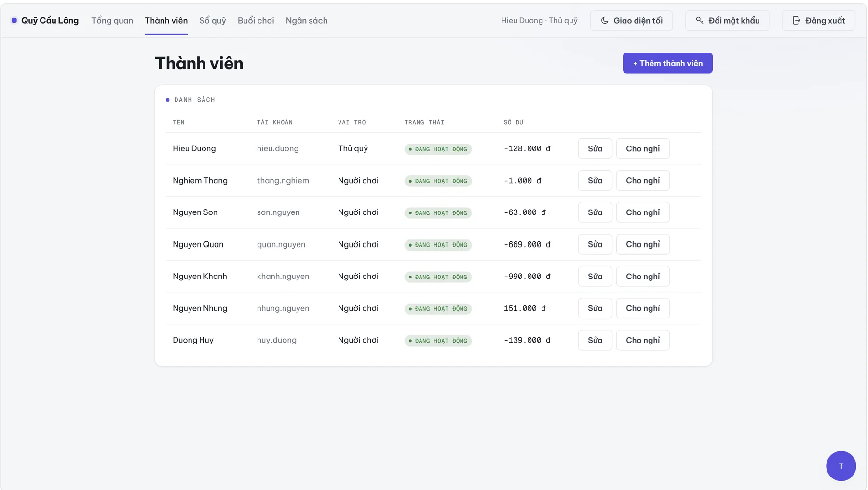The width and height of the screenshot is (868, 490).
Task: Select the Thành viên tab
Action: [166, 20]
